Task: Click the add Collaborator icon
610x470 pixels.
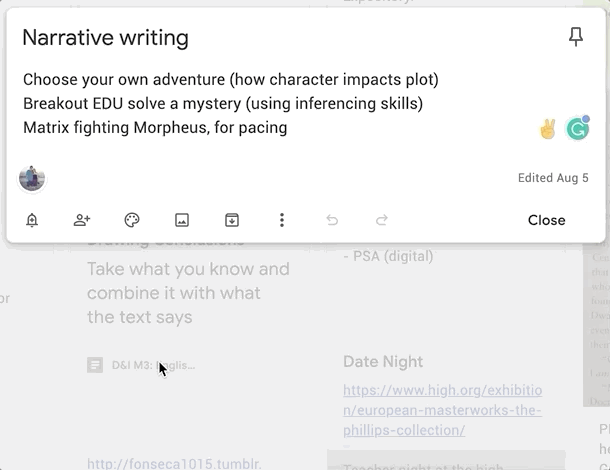Action: [82, 220]
